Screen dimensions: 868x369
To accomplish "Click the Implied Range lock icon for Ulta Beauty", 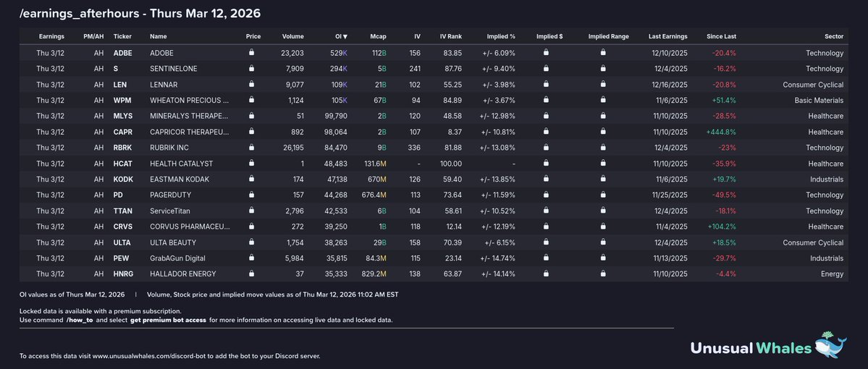I will tap(607, 242).
